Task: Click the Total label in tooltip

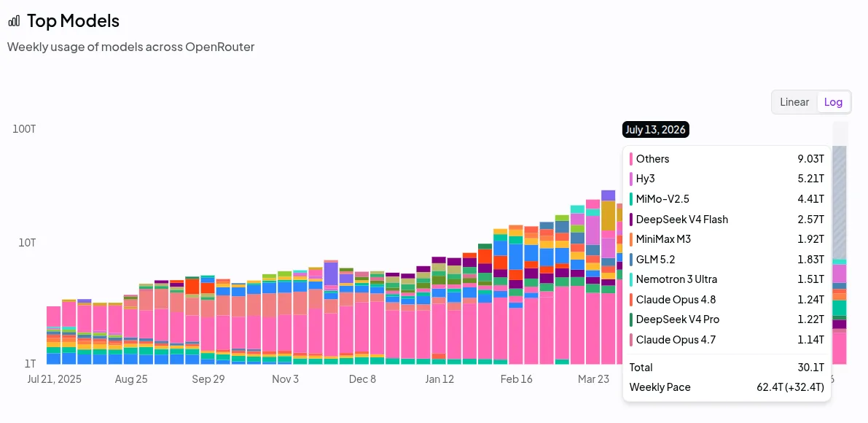Action: click(641, 367)
